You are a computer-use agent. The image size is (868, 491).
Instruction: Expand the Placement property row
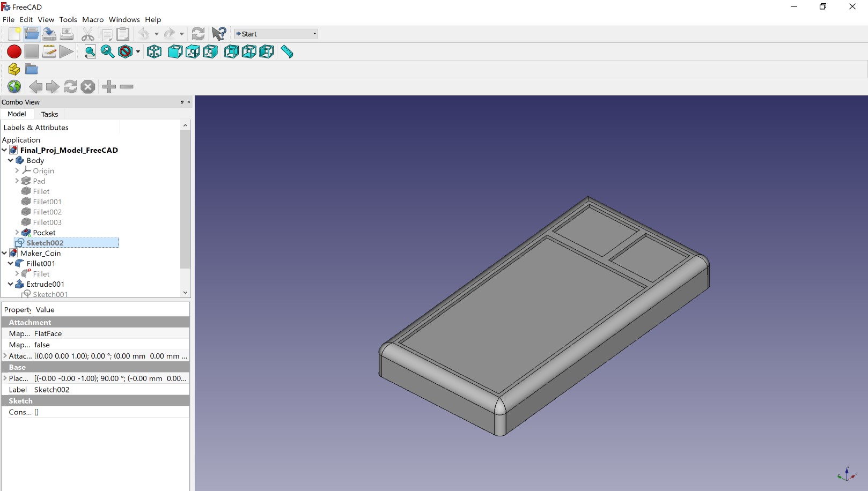coord(5,378)
